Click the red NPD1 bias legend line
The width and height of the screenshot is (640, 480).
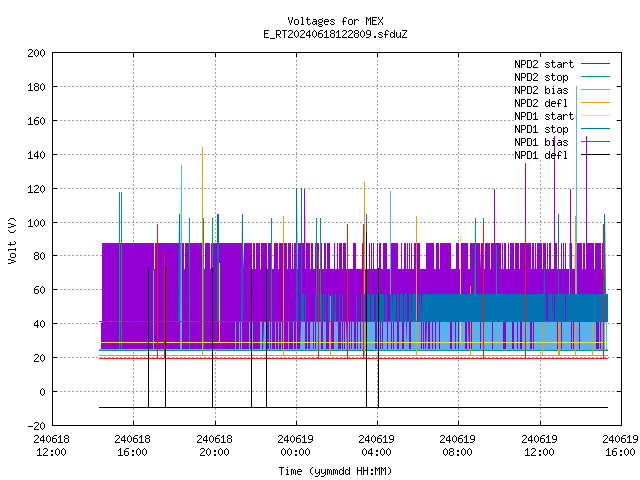point(596,142)
